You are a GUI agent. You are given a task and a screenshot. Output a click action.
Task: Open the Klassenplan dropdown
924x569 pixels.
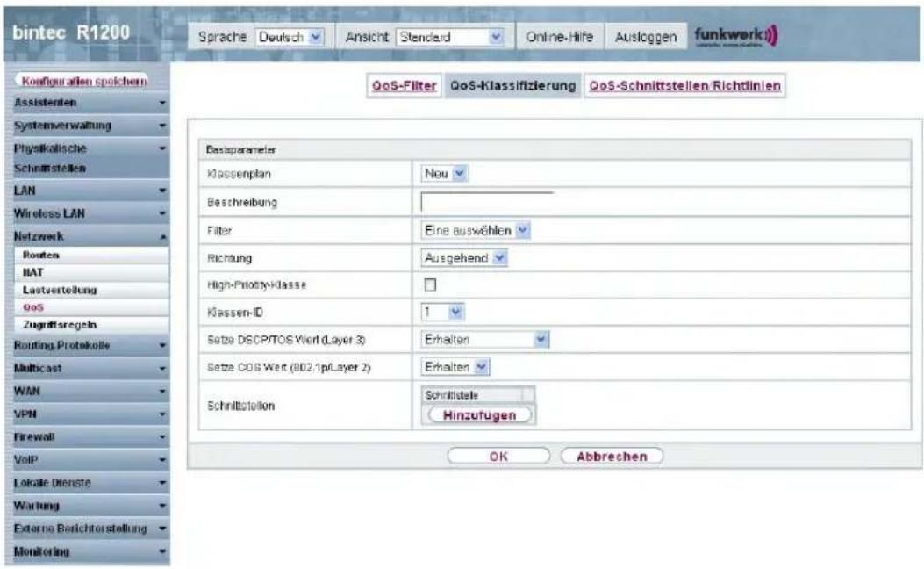[x=444, y=174]
